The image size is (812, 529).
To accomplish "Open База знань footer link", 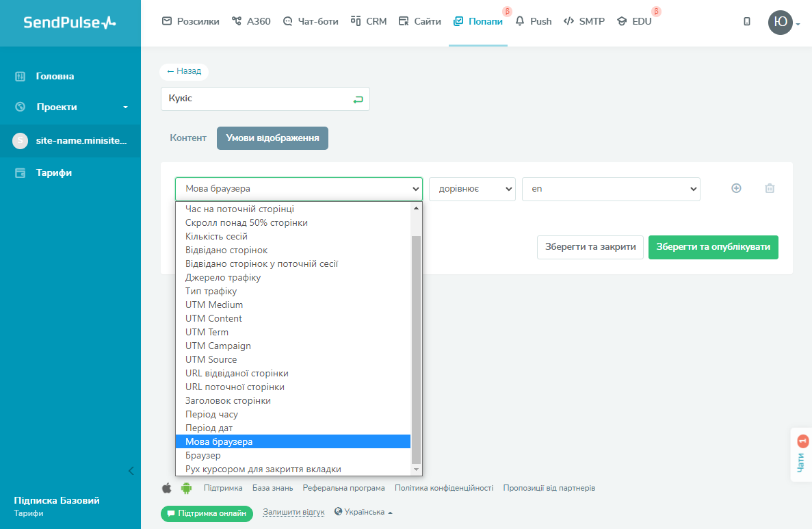I will 272,488.
